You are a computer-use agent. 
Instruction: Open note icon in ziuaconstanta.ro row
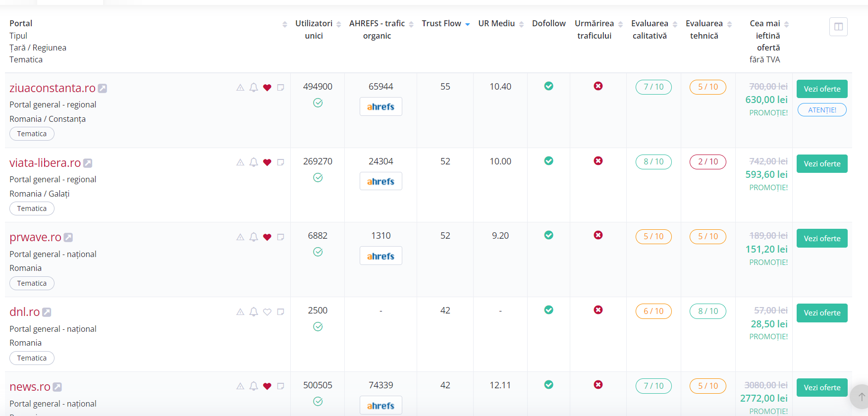(280, 88)
